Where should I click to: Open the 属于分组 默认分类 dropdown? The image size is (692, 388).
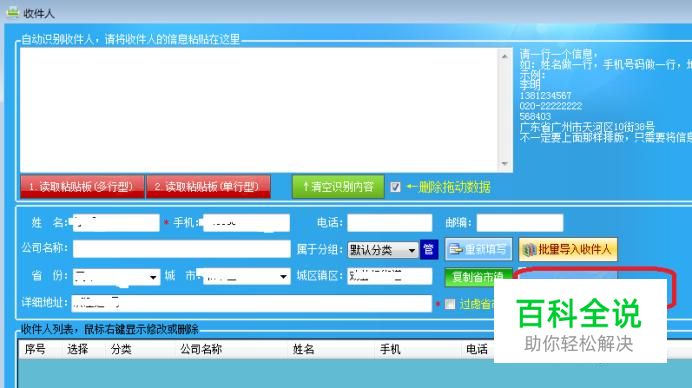click(383, 250)
